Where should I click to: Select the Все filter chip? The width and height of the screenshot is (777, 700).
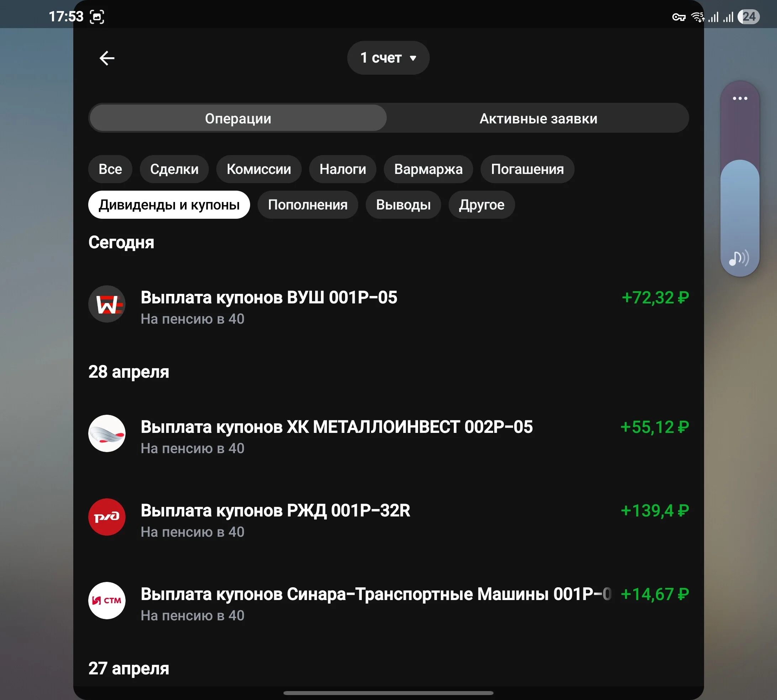[110, 169]
